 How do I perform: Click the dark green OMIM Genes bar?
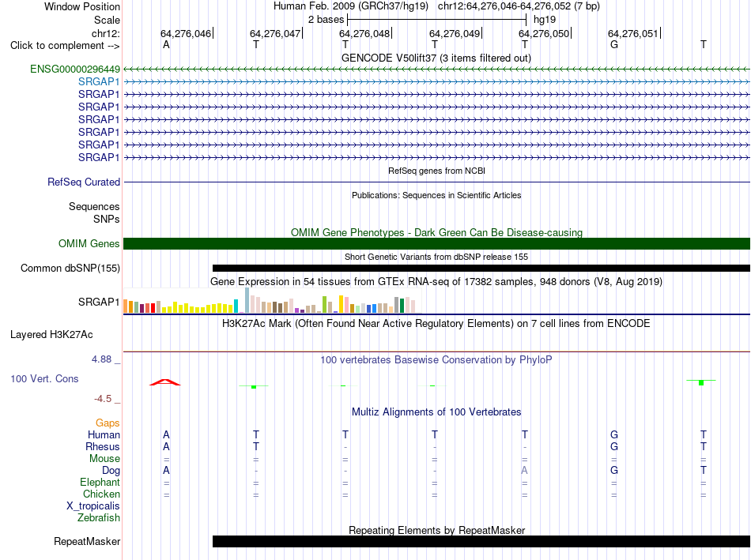point(436,243)
